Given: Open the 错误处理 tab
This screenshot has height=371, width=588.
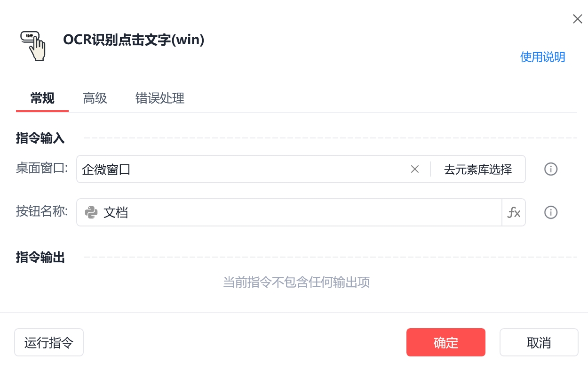Looking at the screenshot, I should pyautogui.click(x=160, y=98).
